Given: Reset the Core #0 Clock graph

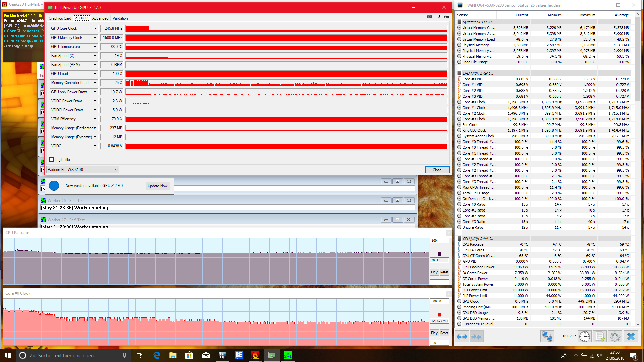Looking at the screenshot, I should 444,333.
